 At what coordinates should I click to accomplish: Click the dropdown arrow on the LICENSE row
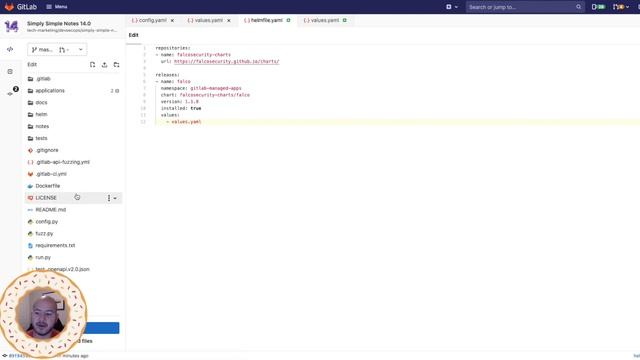115,198
